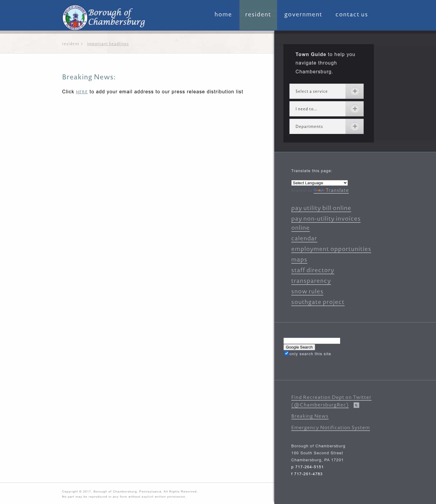Open the calendar link
The height and width of the screenshot is (504, 436).
click(x=304, y=238)
